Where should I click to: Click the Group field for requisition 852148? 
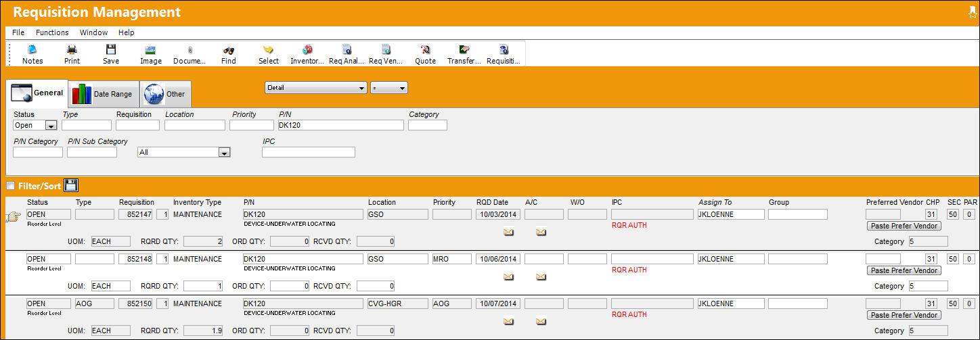798,259
